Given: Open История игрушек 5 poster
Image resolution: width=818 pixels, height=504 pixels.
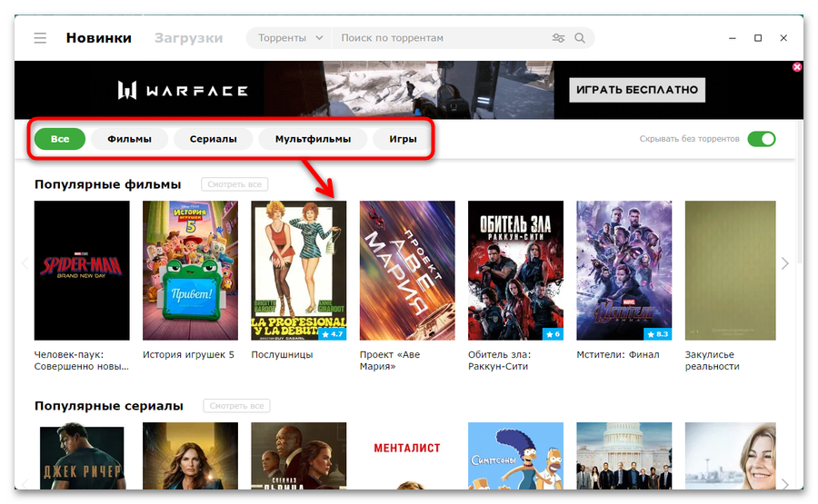Looking at the screenshot, I should click(x=191, y=271).
